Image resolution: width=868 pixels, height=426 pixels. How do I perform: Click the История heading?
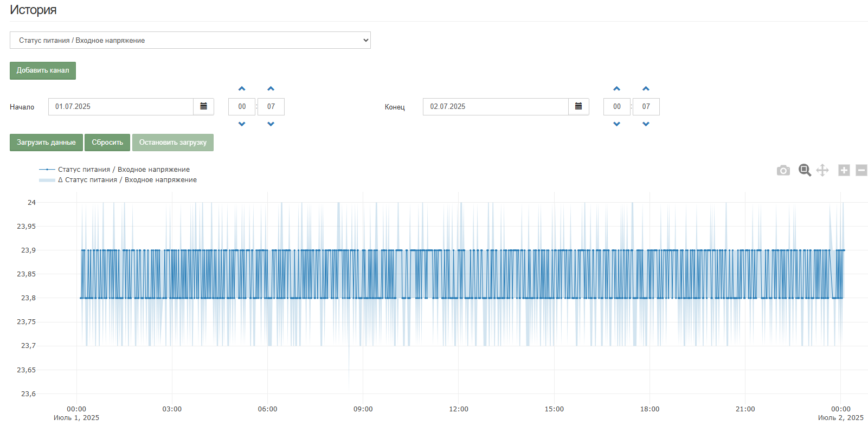[x=33, y=10]
